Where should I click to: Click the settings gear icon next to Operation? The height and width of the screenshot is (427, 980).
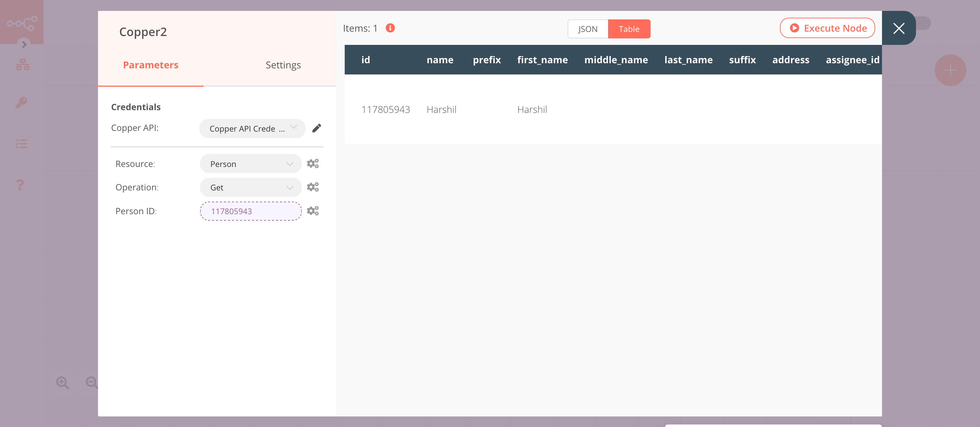pos(312,187)
